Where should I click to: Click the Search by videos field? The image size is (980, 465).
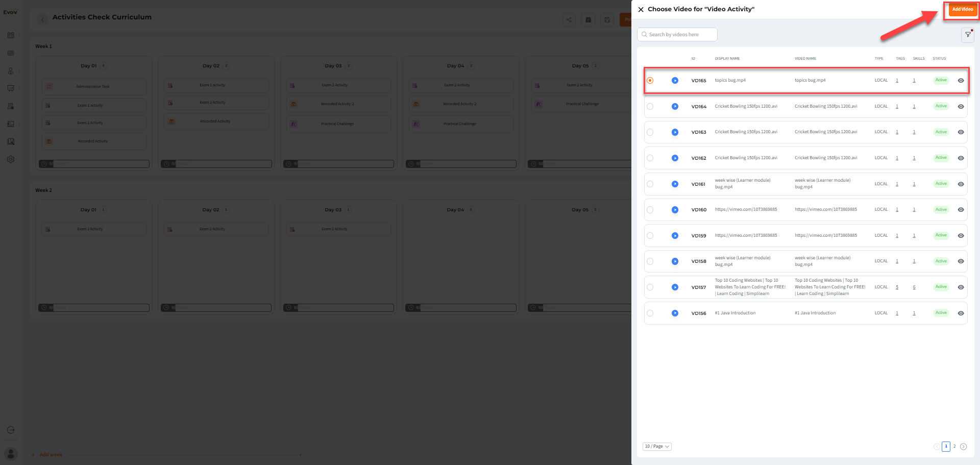(677, 35)
